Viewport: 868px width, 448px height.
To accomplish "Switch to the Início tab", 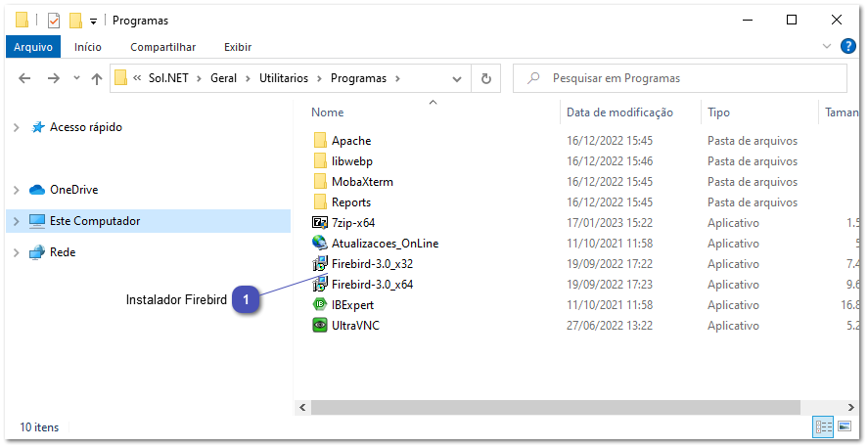I will pos(88,47).
